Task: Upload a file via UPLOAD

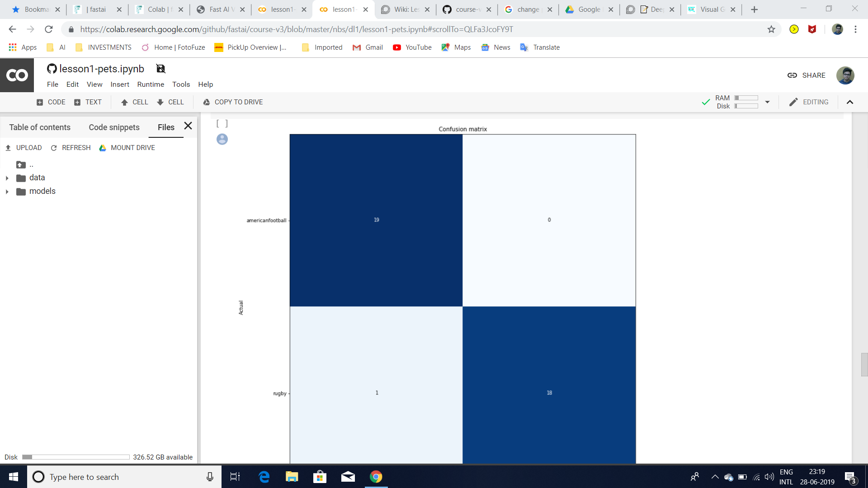Action: coord(24,148)
